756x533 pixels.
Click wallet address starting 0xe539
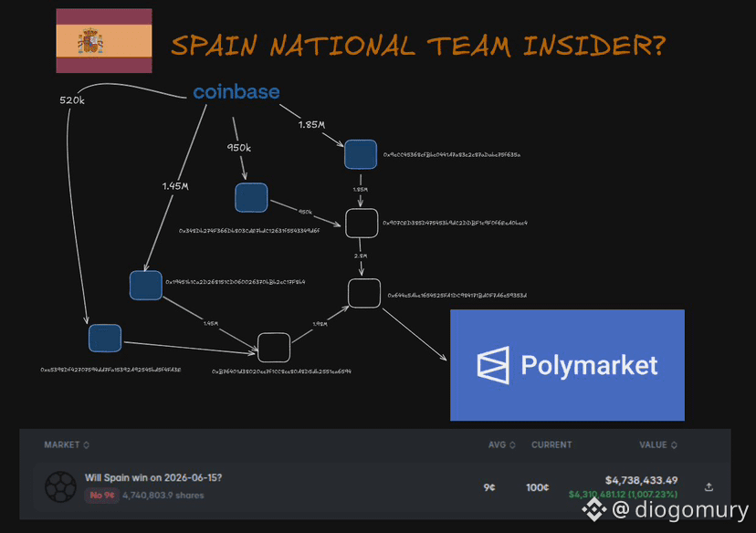[x=110, y=370]
